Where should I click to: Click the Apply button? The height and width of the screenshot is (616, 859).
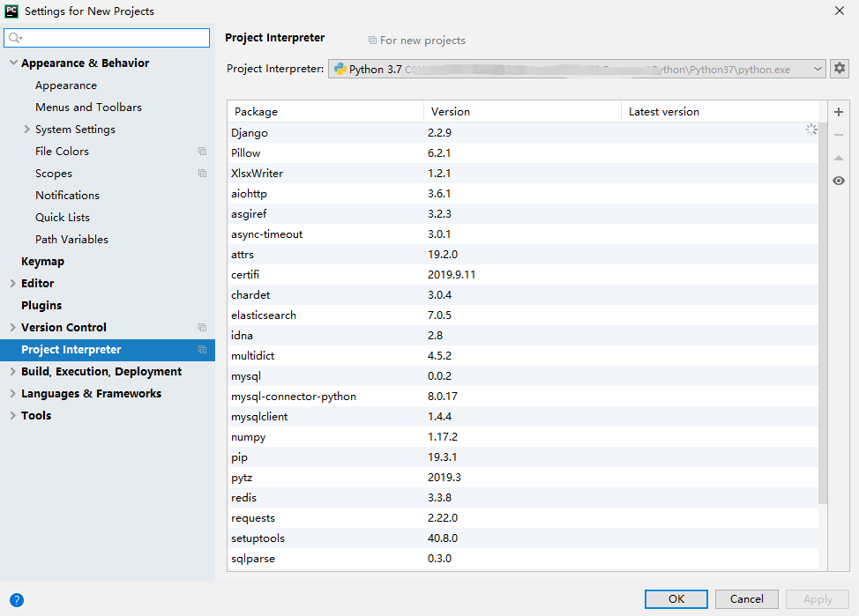pos(818,599)
